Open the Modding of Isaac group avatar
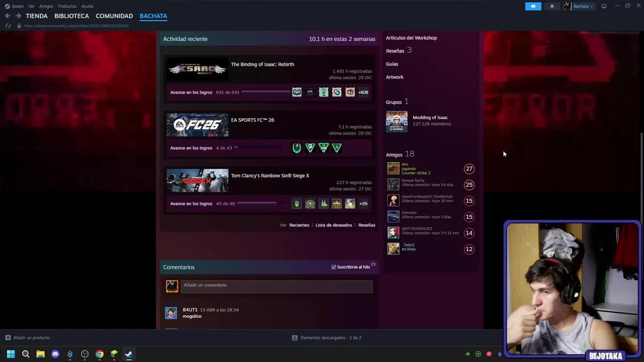Image resolution: width=644 pixels, height=362 pixels. 396,122
